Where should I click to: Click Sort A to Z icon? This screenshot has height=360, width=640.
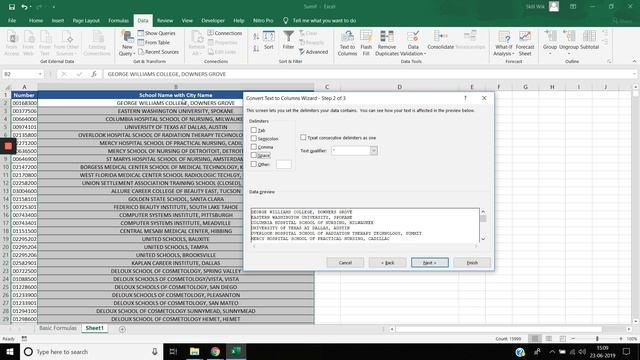click(256, 37)
